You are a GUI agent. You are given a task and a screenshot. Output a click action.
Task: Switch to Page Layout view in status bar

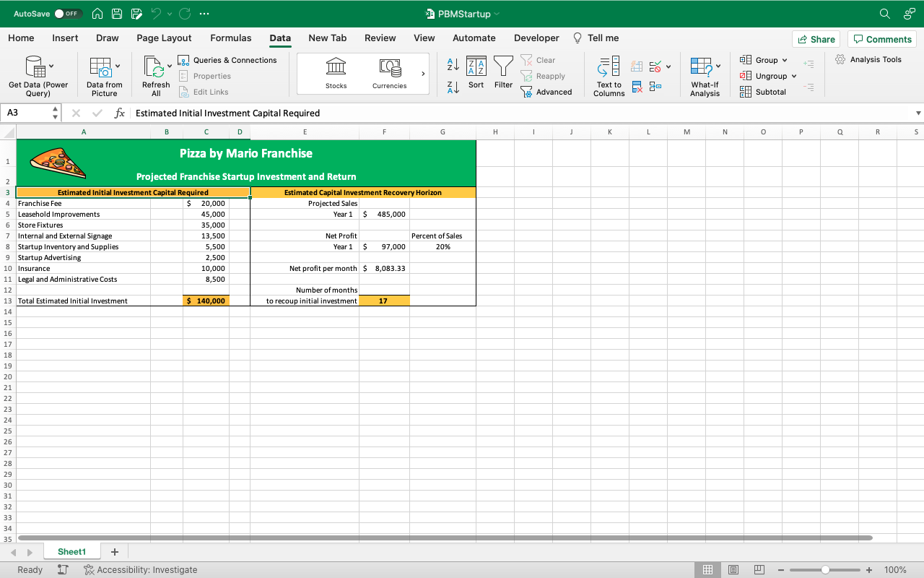coord(733,569)
